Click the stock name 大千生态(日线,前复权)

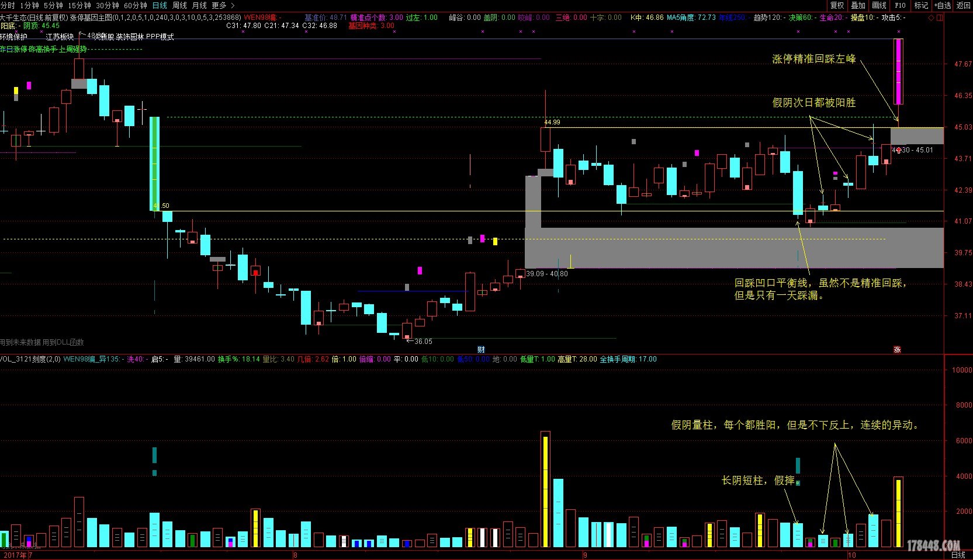pyautogui.click(x=34, y=18)
